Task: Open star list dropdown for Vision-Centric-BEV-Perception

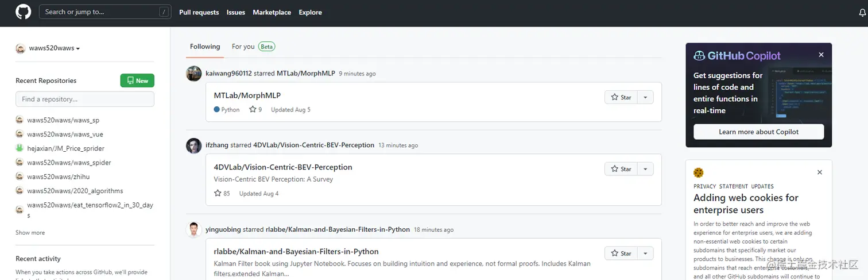Action: 645,169
